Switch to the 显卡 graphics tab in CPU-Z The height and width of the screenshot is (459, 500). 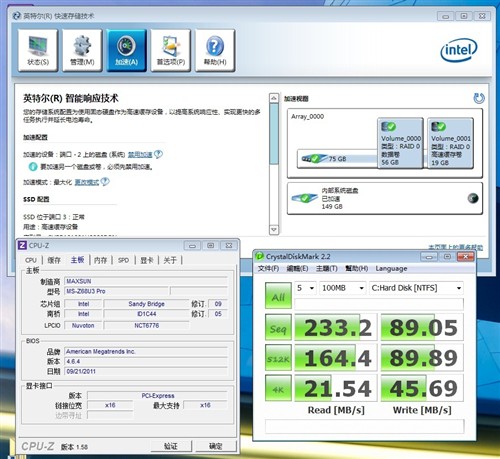(x=147, y=260)
